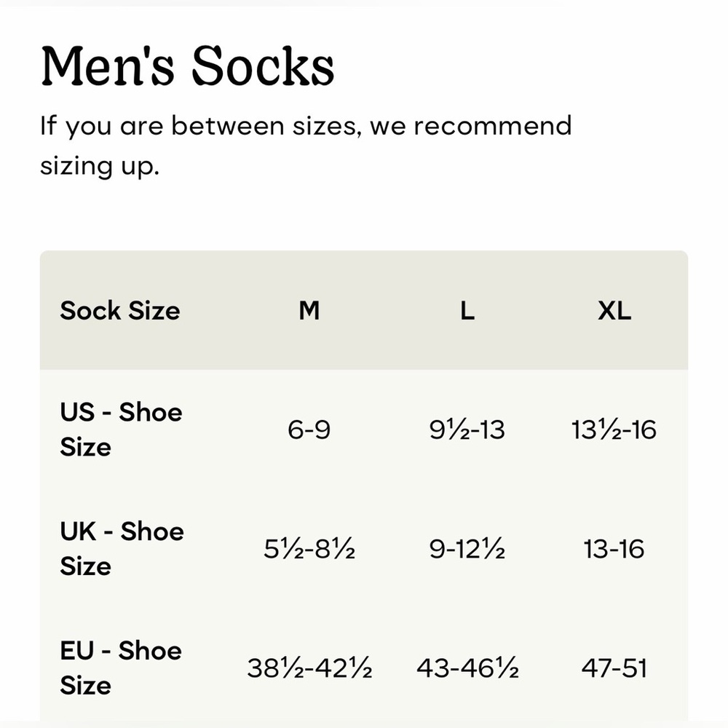
Task: Click the EU size 38½-42½ cell
Action: click(309, 668)
